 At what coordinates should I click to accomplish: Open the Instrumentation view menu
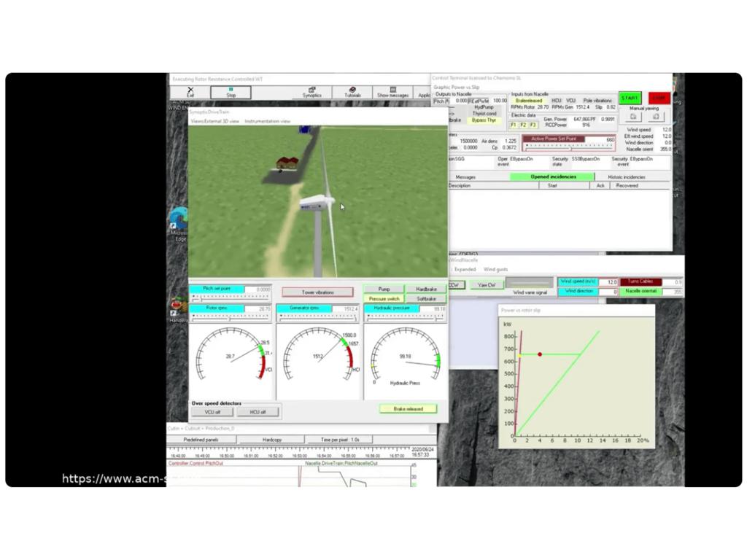point(267,122)
